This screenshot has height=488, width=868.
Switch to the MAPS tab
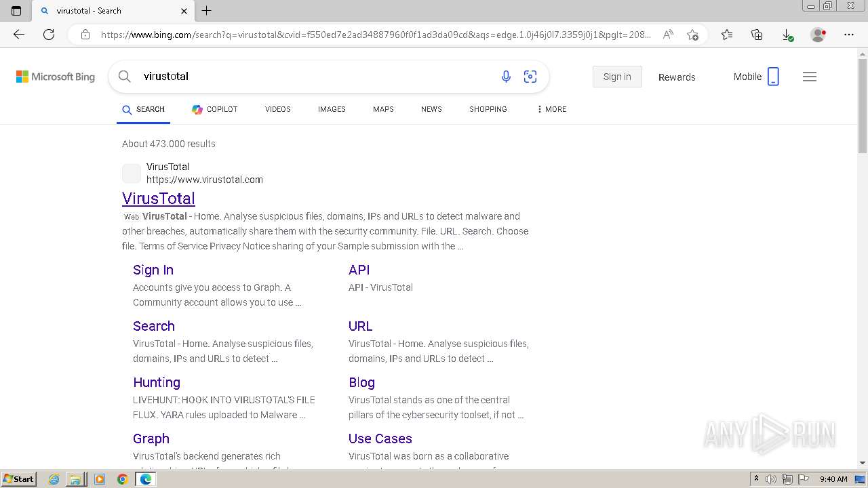point(383,109)
